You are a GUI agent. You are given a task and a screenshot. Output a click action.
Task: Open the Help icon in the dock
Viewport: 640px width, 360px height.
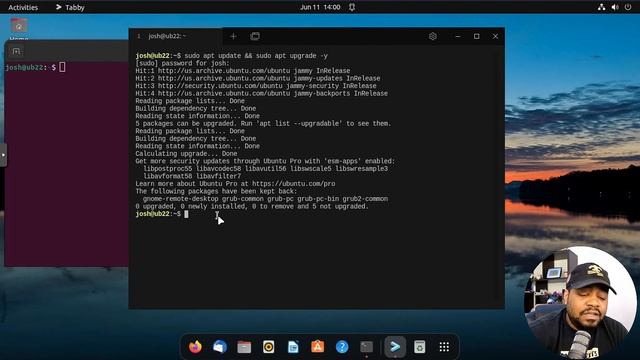pos(342,347)
